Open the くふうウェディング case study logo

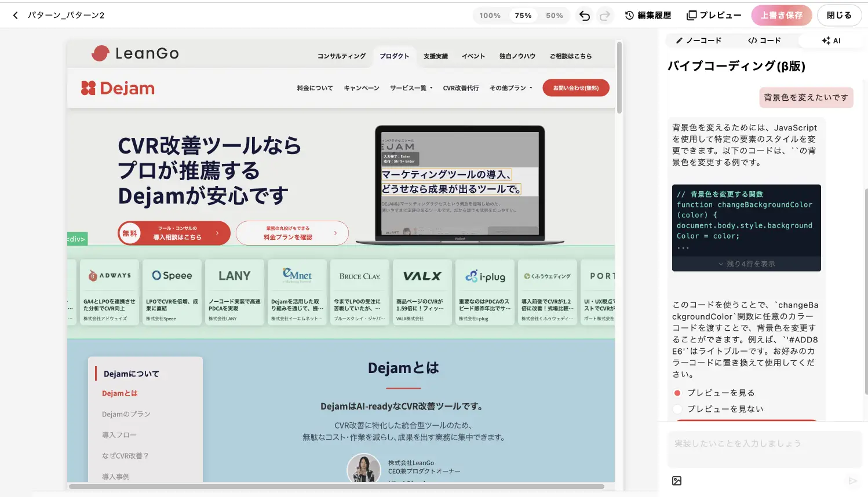click(548, 276)
